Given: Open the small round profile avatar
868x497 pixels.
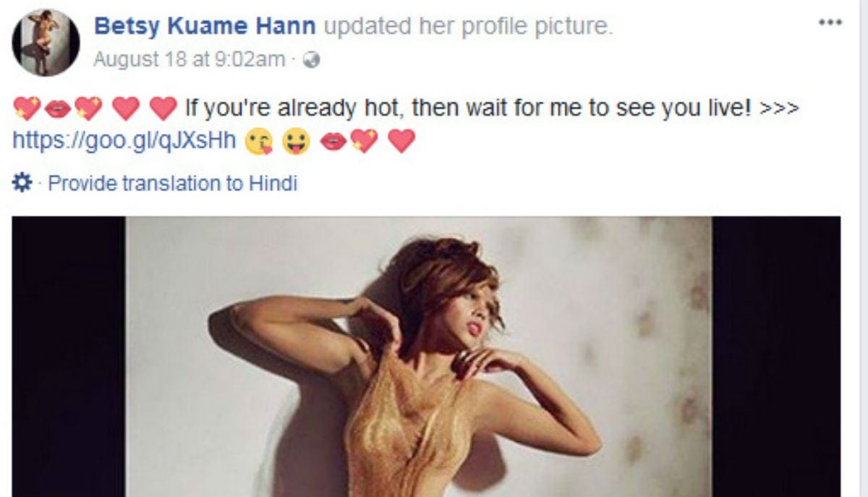Looking at the screenshot, I should click(x=46, y=43).
